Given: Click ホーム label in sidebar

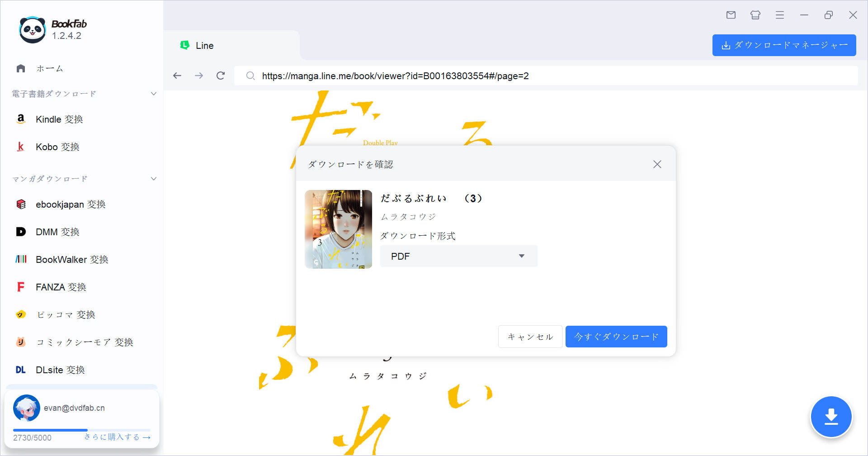Looking at the screenshot, I should tap(50, 68).
